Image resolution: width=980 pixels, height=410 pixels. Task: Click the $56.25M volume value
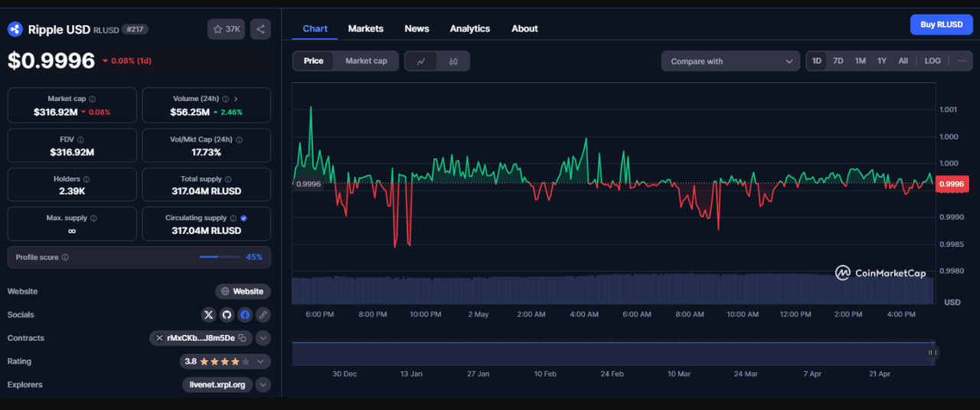coord(190,112)
